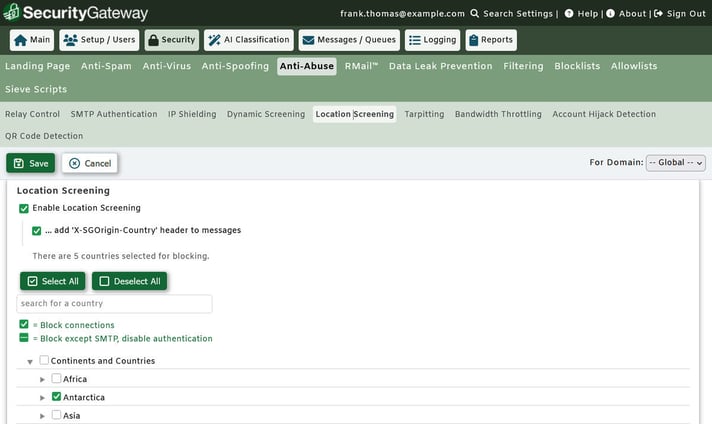Go to Account Hijack Detection

point(604,114)
